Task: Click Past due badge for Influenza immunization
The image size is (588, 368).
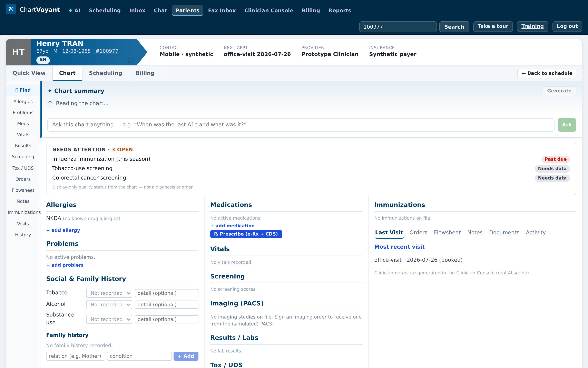Action: click(x=556, y=159)
